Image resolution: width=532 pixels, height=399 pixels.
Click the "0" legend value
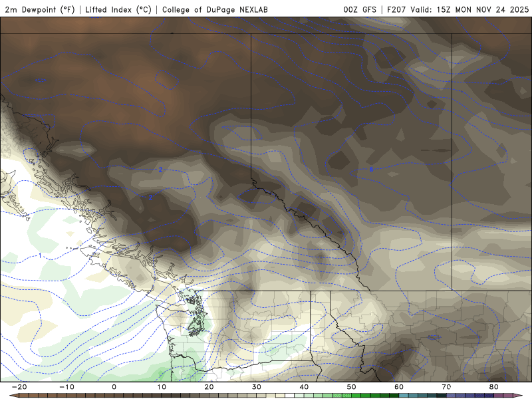(114, 387)
